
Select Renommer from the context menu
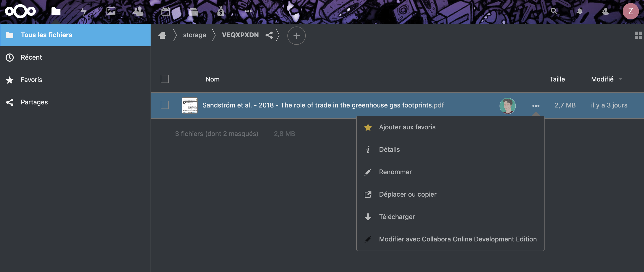(x=395, y=172)
